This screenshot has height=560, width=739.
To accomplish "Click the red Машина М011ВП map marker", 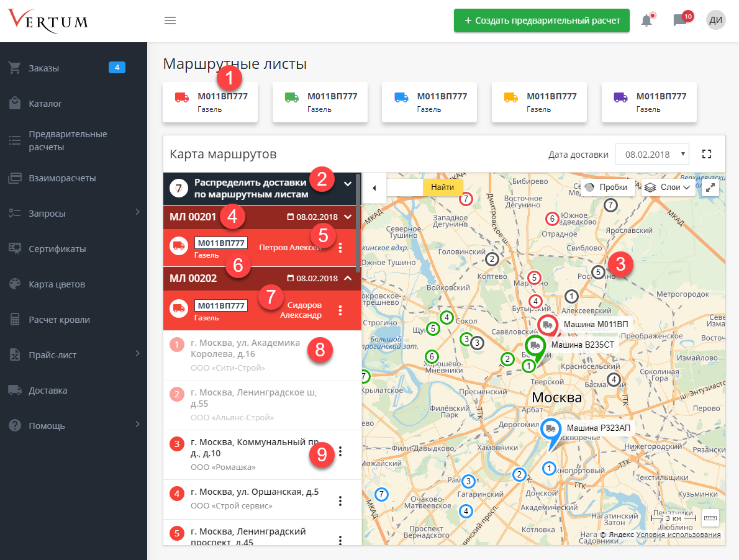I will [x=547, y=325].
